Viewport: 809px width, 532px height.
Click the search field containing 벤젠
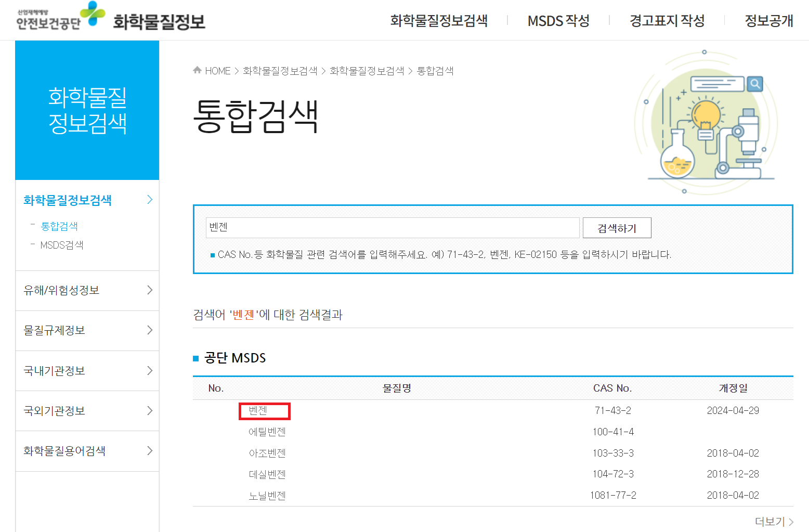click(x=393, y=228)
